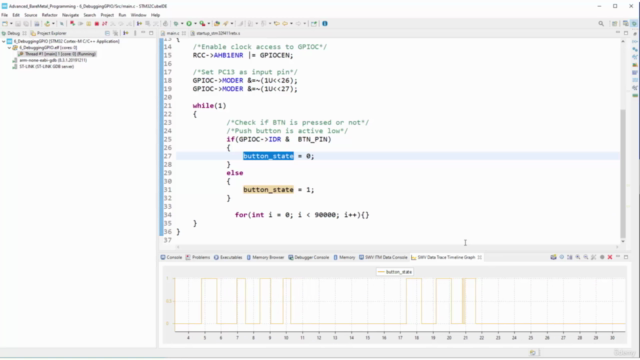Open the Build configuration dropdown arrow

pyautogui.click(x=53, y=24)
